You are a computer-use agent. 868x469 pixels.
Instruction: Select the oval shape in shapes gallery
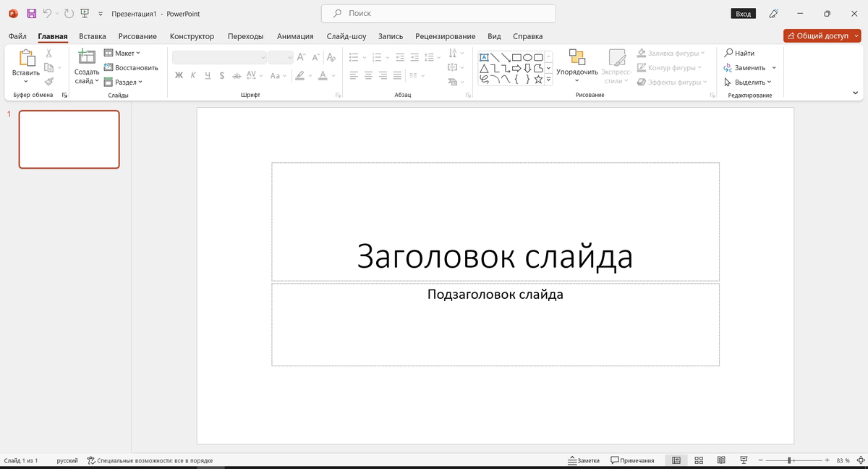click(527, 57)
